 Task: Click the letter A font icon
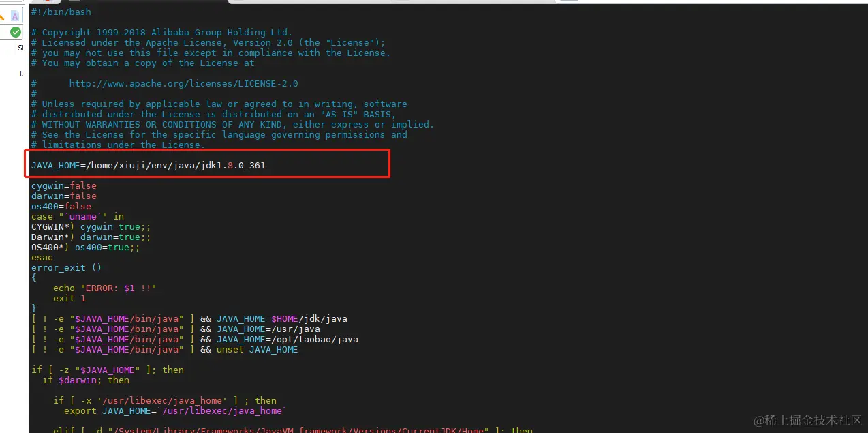tap(15, 15)
